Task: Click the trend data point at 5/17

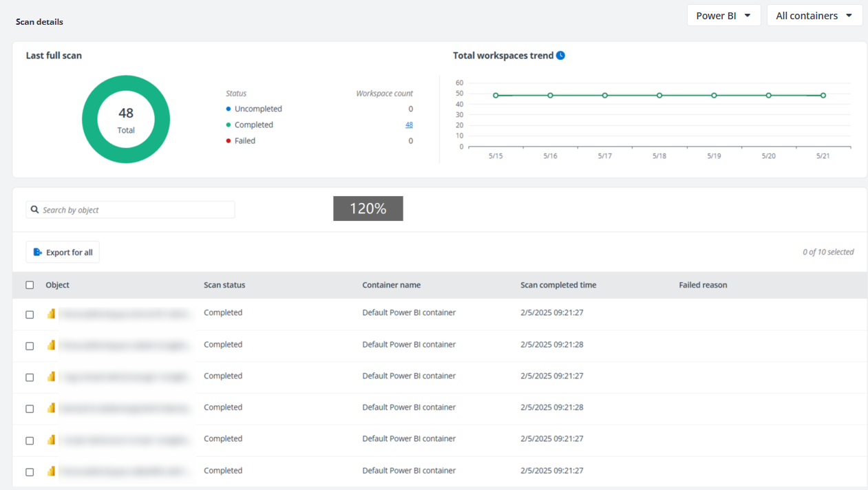Action: (605, 96)
